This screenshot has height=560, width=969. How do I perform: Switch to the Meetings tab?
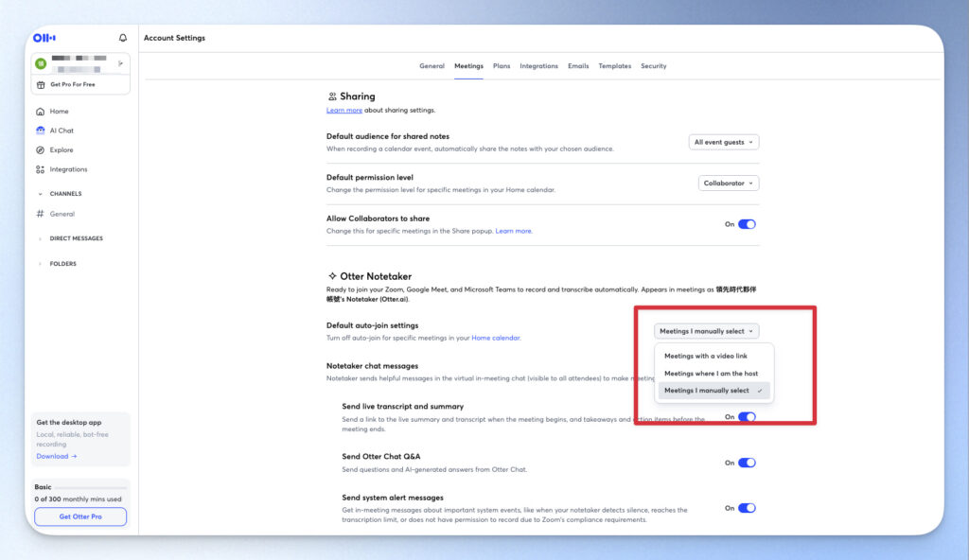click(x=469, y=66)
